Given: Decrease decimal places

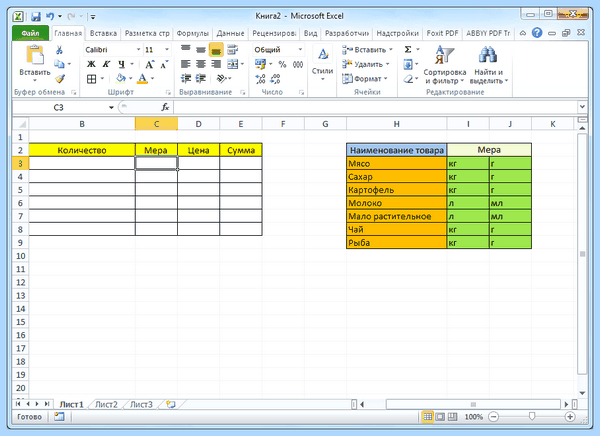Looking at the screenshot, I should (276, 79).
